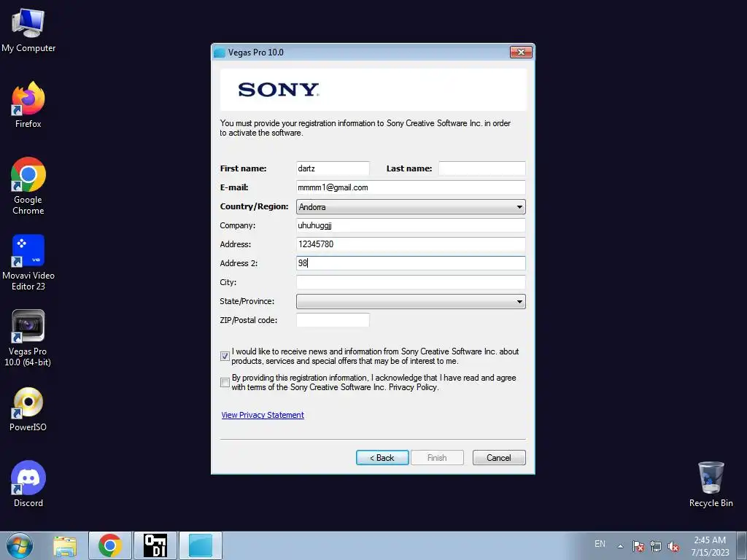Click the < Back button
This screenshot has width=747, height=560.
coord(382,458)
